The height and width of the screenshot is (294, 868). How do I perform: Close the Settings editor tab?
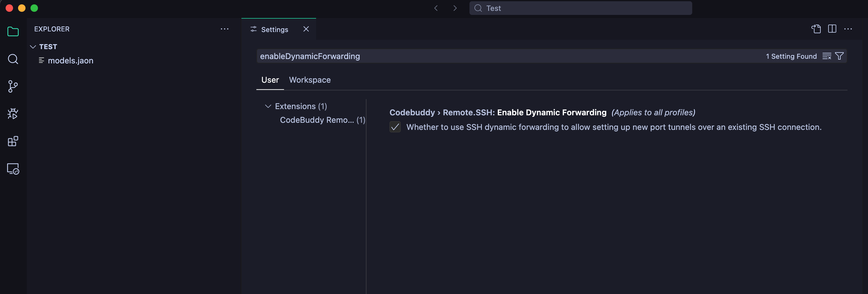coord(306,29)
